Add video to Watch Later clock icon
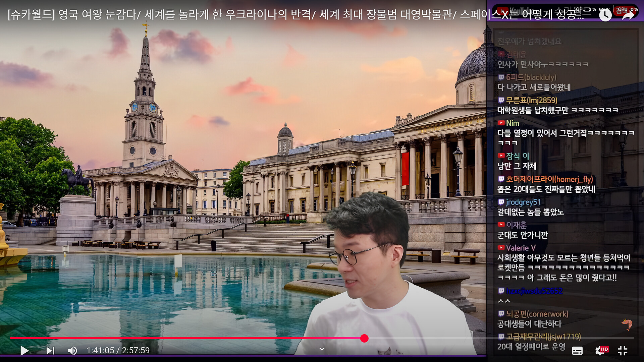The image size is (644, 362). [x=605, y=15]
